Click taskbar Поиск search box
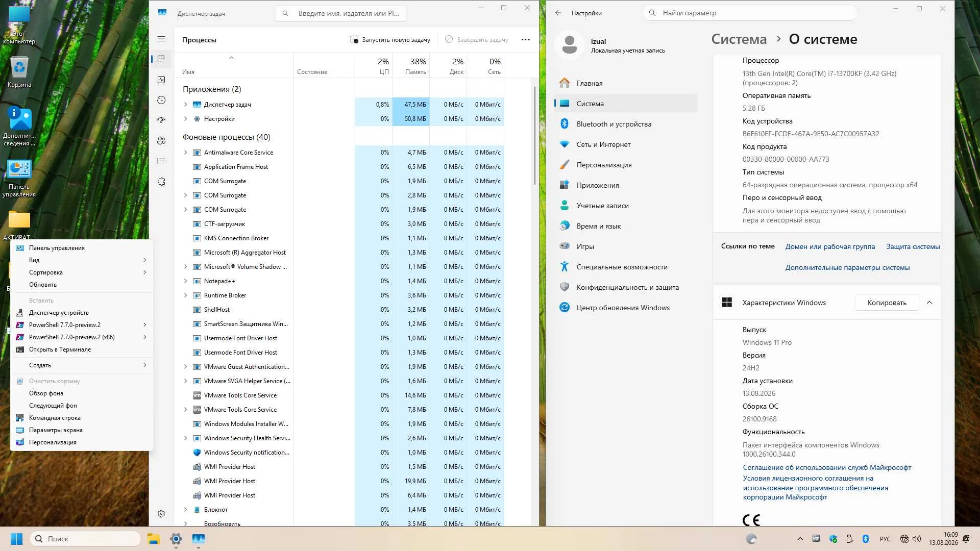980x551 pixels. (86, 539)
